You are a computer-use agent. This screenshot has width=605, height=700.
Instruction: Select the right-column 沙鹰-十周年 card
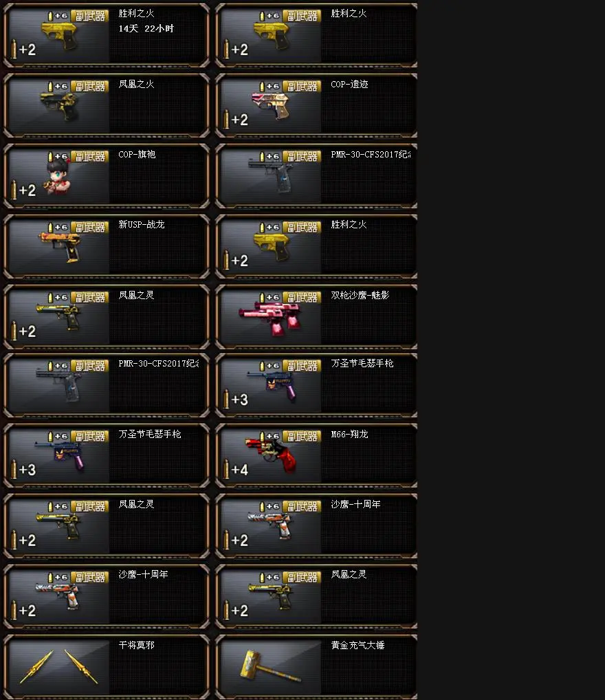coord(316,526)
